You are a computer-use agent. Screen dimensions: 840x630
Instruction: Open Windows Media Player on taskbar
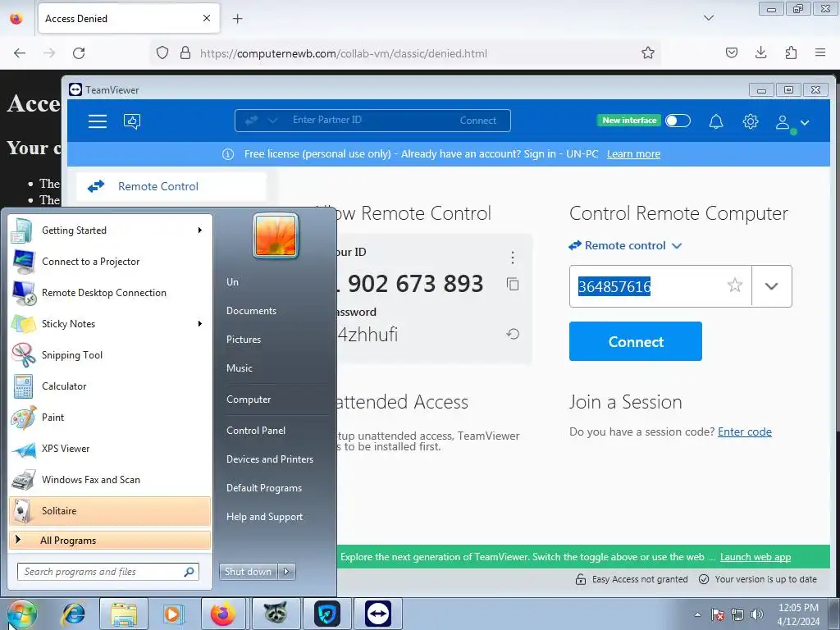173,614
